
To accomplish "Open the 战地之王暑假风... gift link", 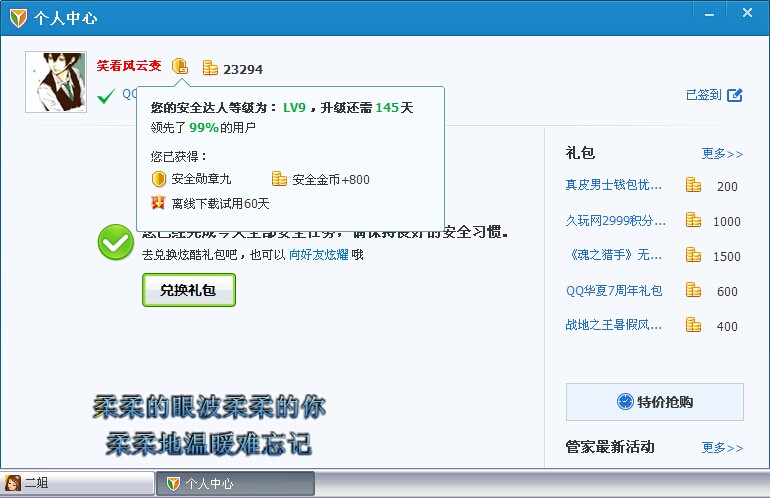I will click(613, 325).
